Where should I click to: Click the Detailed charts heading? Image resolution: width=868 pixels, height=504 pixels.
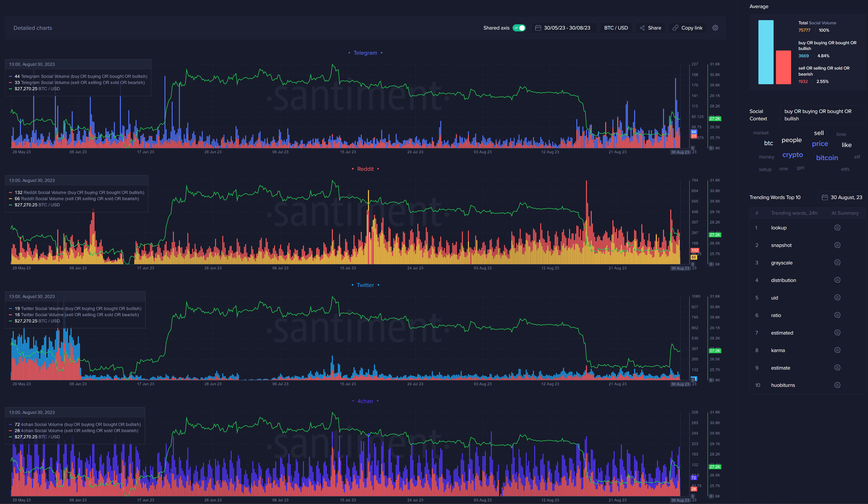coord(33,28)
